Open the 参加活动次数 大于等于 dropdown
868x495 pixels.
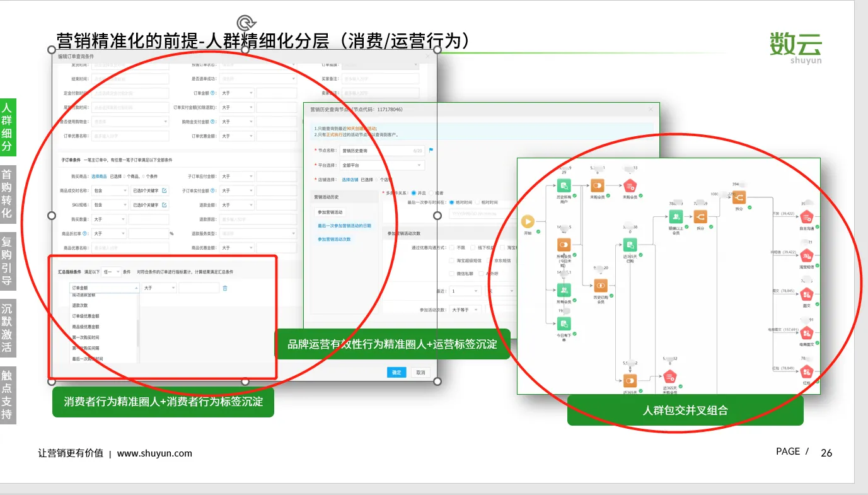click(465, 310)
